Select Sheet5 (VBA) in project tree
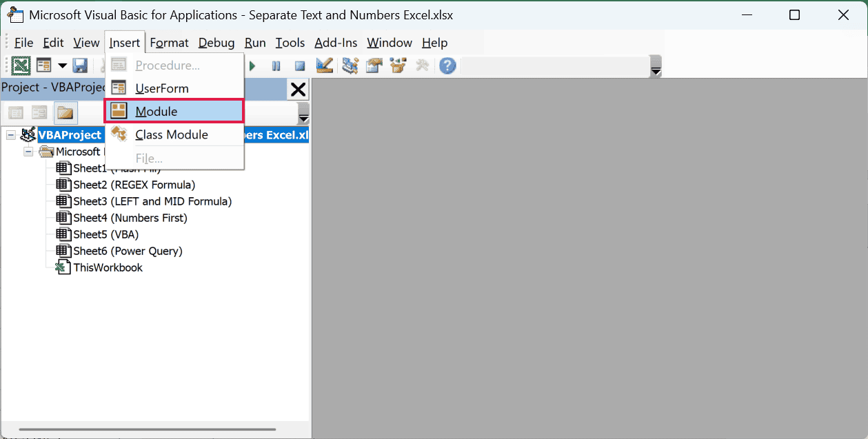Image resolution: width=868 pixels, height=439 pixels. point(106,234)
